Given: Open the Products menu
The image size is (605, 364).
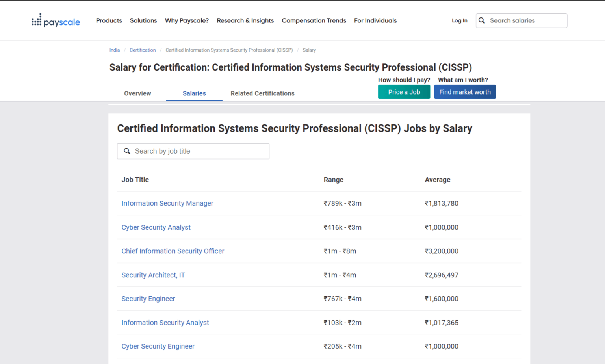Looking at the screenshot, I should pos(109,20).
